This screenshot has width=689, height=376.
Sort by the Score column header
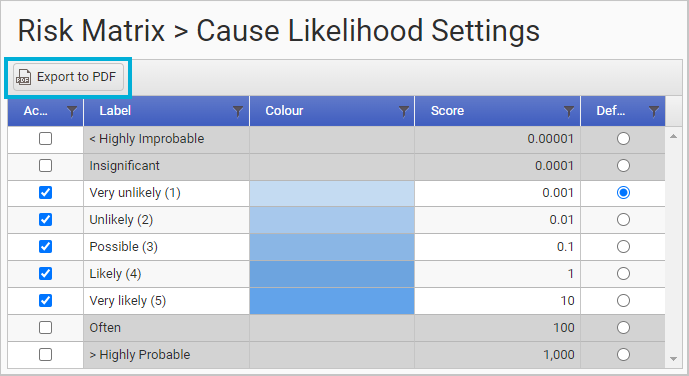pyautogui.click(x=447, y=111)
